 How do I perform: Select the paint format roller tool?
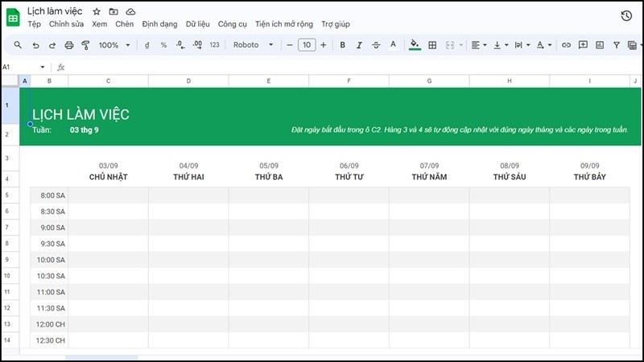point(85,45)
